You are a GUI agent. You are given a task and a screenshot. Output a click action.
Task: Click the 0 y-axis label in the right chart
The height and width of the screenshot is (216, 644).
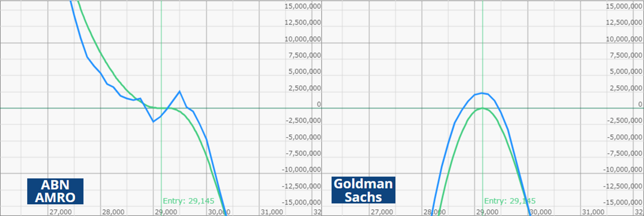pos(640,104)
